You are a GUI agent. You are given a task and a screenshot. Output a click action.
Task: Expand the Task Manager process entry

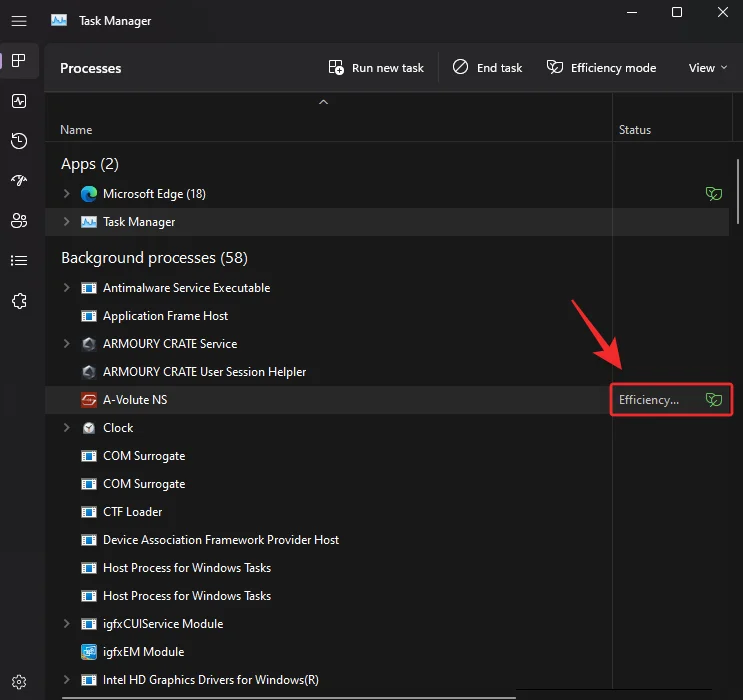66,221
